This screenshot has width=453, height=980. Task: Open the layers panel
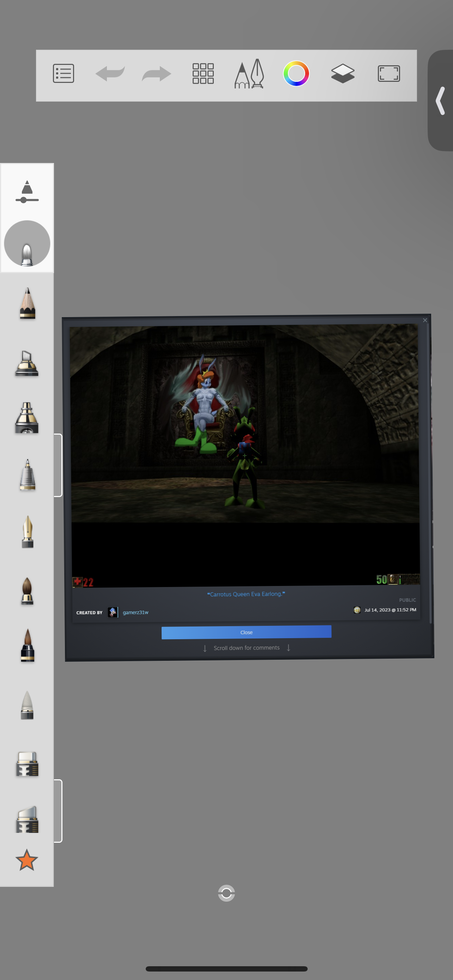pos(343,73)
